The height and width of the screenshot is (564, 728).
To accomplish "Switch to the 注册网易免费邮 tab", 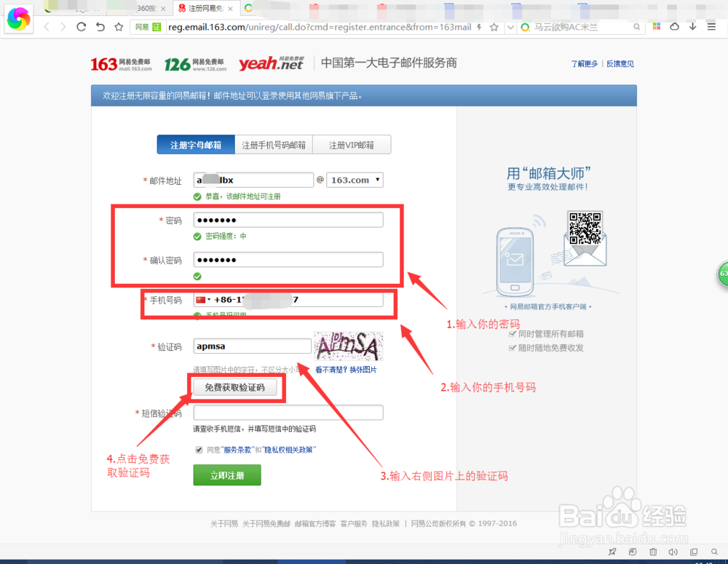I will click(206, 8).
